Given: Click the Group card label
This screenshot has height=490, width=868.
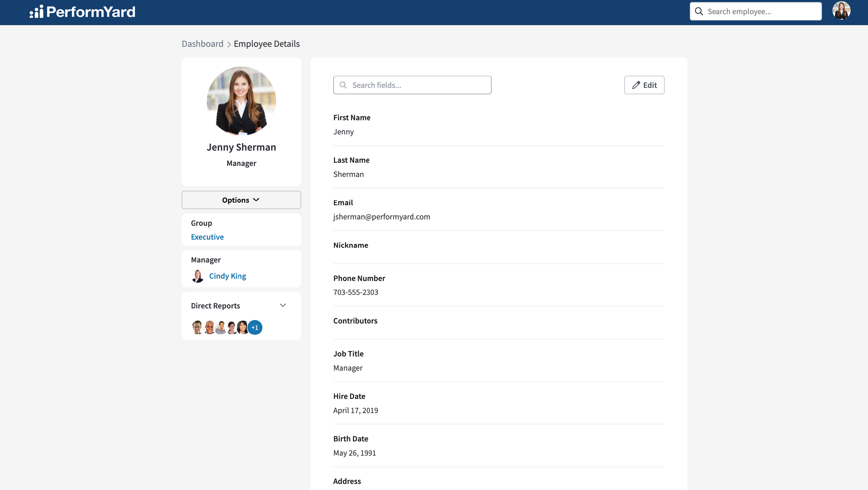Looking at the screenshot, I should (x=201, y=223).
